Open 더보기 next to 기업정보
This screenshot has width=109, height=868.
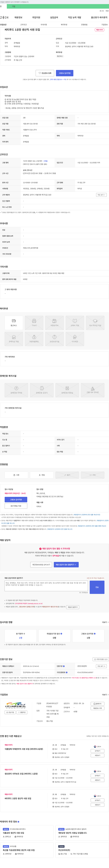pyautogui.click(x=105, y=694)
